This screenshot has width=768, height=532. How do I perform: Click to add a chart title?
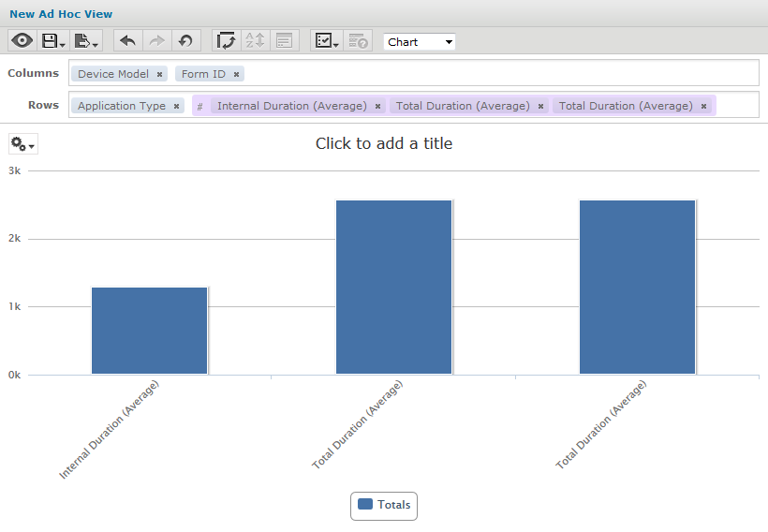tap(384, 143)
